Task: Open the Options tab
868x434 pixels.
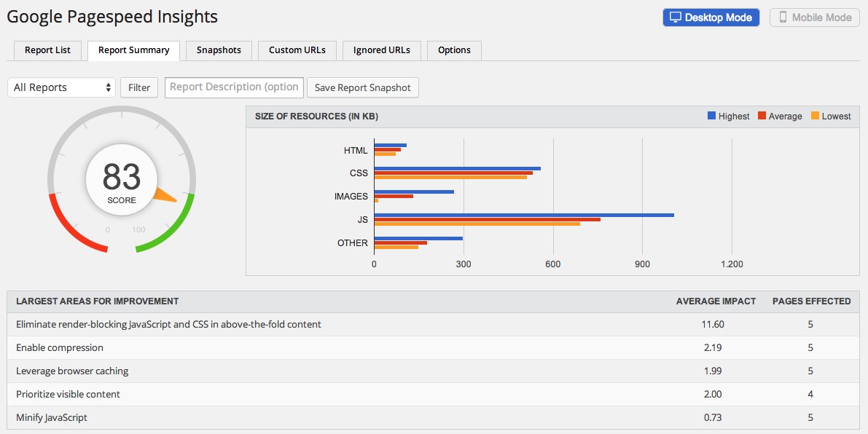Action: point(454,50)
